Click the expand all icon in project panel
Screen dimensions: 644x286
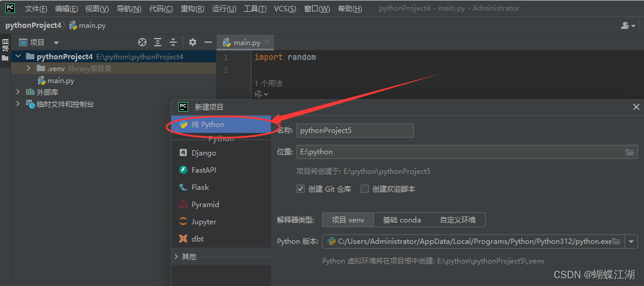click(x=158, y=42)
